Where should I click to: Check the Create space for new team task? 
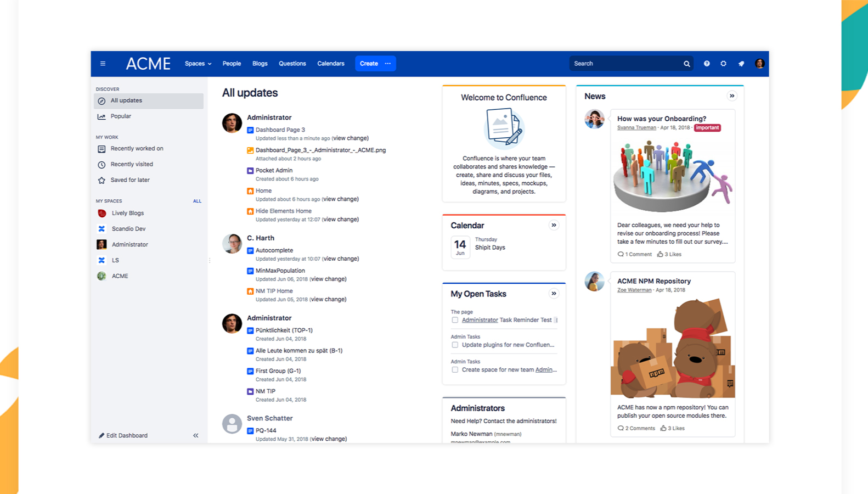[455, 370]
